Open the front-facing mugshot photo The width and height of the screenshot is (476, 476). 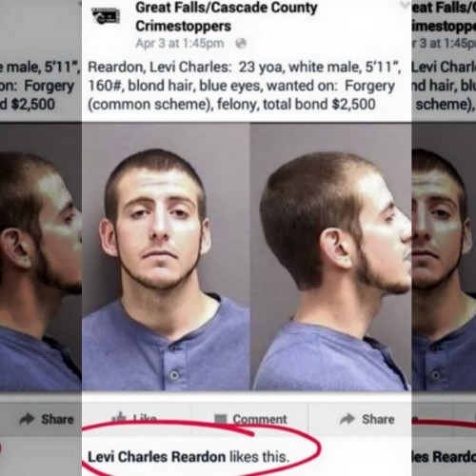[166, 256]
